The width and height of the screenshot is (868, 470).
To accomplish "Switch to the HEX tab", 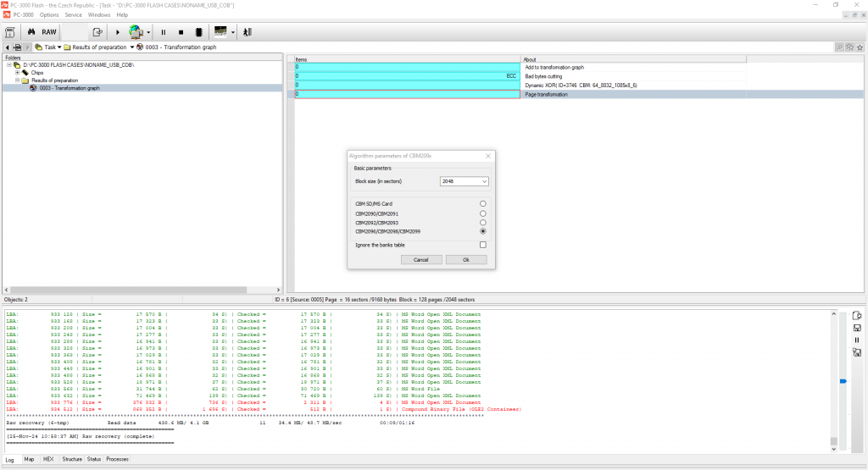I will 47,459.
